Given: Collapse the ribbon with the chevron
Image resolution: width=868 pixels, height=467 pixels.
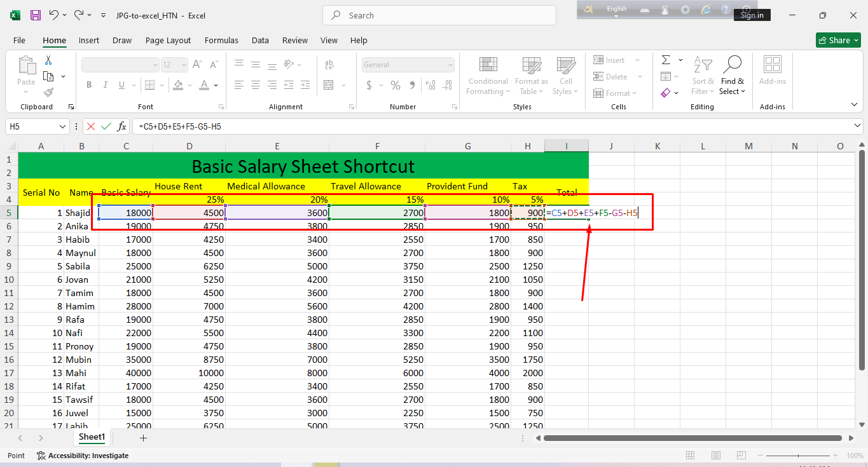Looking at the screenshot, I should pos(854,105).
